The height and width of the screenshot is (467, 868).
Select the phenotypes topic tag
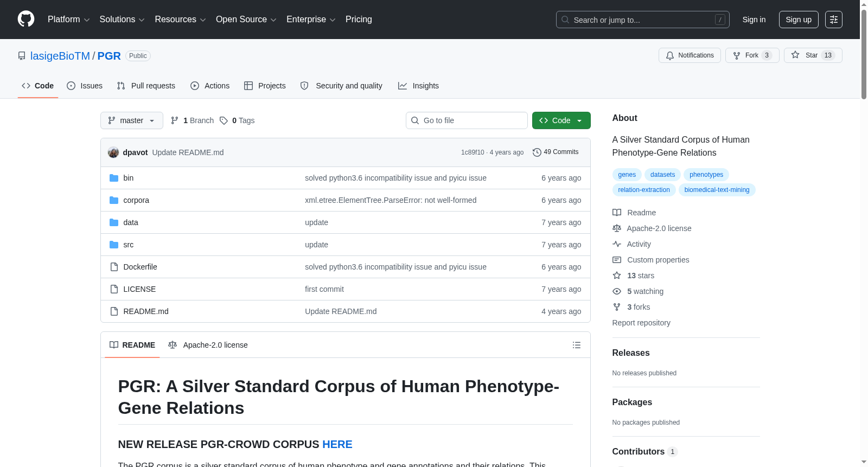tap(706, 175)
